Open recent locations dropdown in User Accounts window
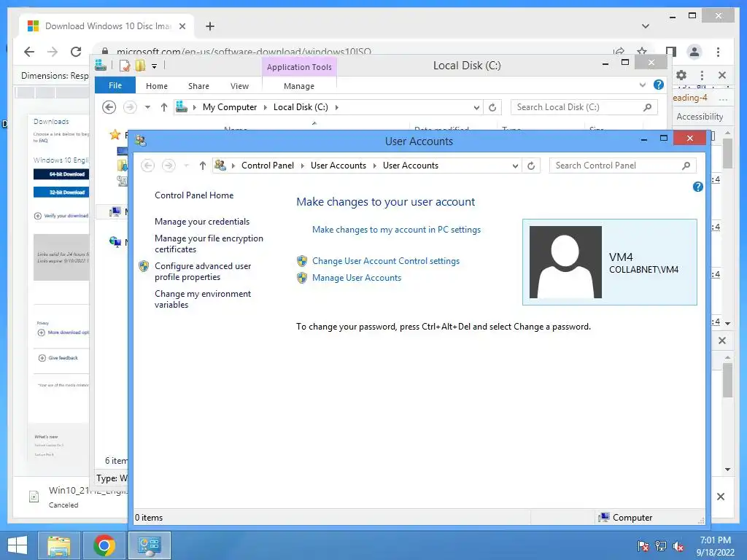747x560 pixels. pos(187,166)
